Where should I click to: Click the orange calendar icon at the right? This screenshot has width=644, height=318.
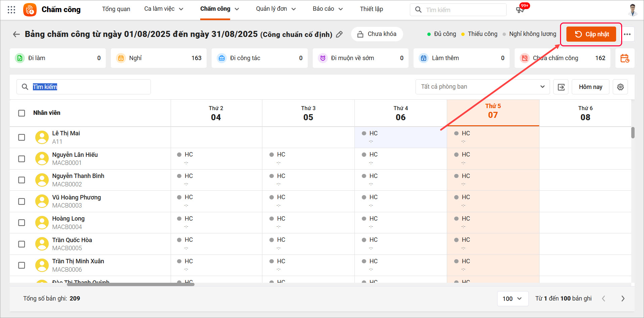(625, 58)
